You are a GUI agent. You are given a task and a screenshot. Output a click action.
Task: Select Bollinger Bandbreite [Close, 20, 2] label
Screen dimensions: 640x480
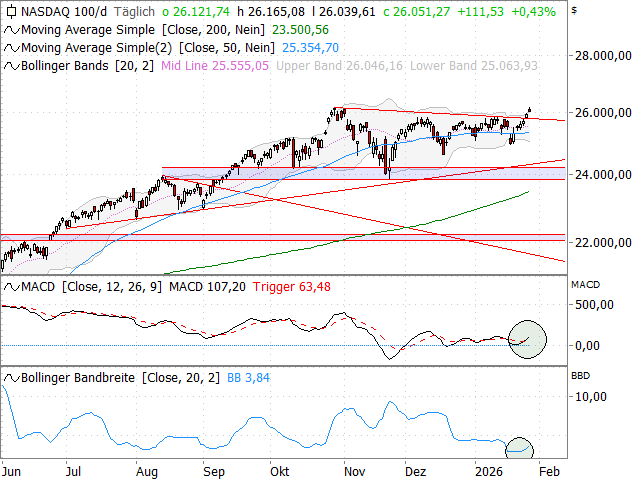(120, 378)
